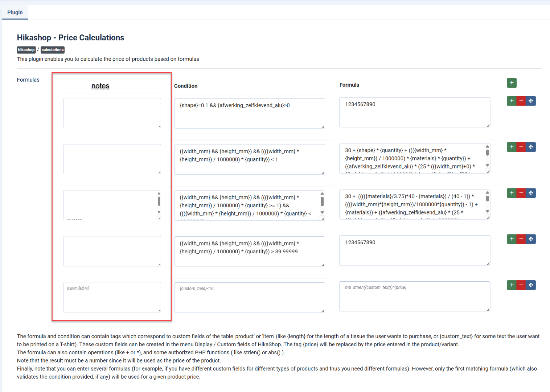Click the scroll-up arrow in the {materials}/3.75 formula box

[x=487, y=192]
